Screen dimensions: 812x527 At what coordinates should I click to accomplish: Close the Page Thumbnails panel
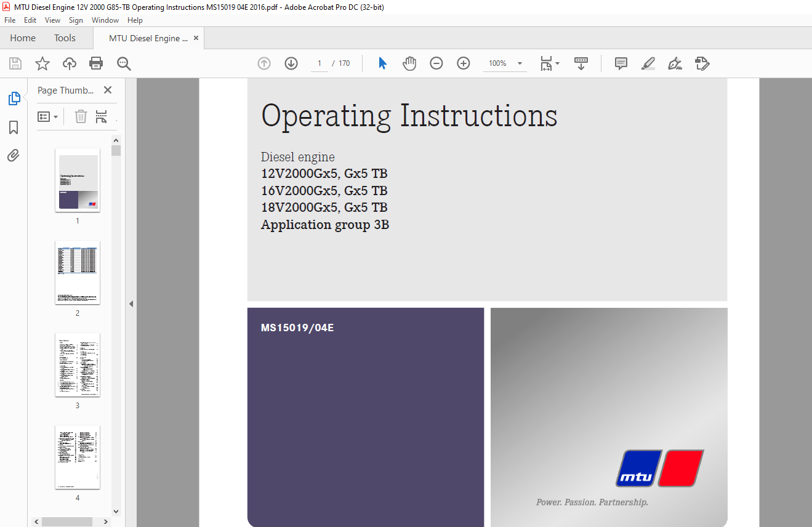[108, 90]
